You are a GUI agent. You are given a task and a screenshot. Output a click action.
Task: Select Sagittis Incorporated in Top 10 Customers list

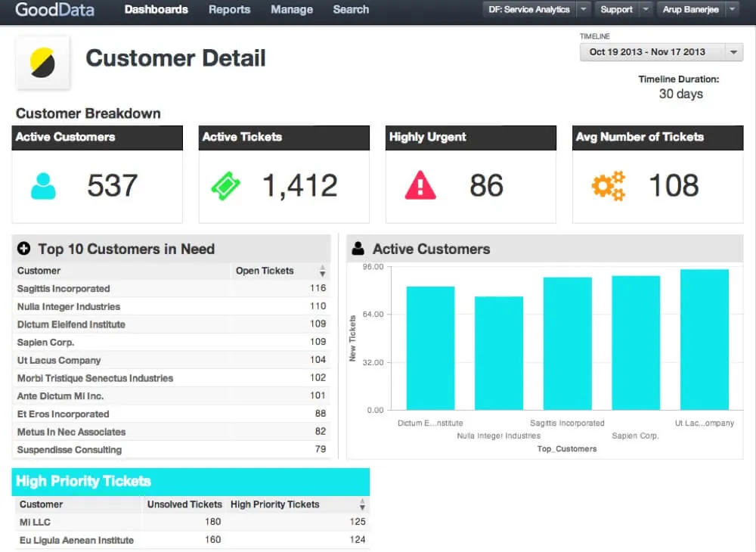(x=64, y=289)
